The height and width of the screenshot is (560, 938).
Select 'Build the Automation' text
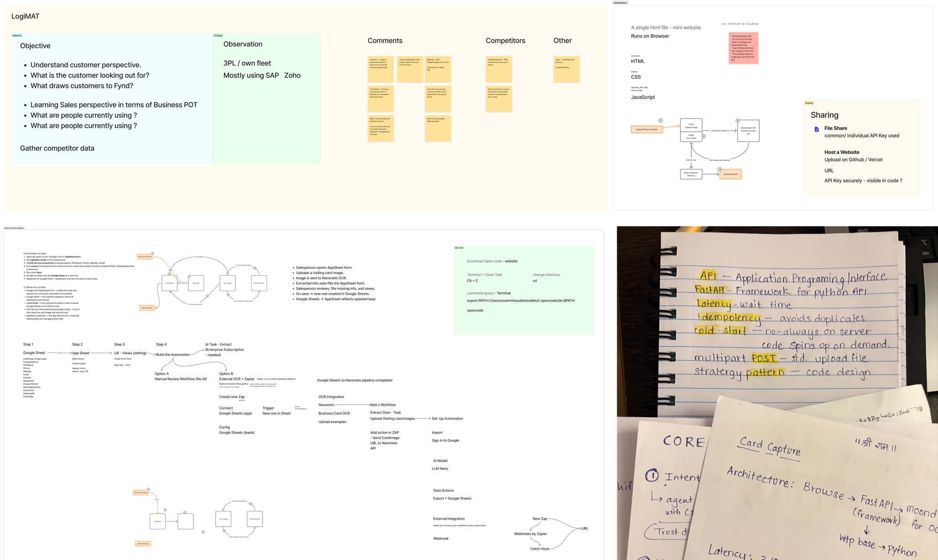point(173,355)
